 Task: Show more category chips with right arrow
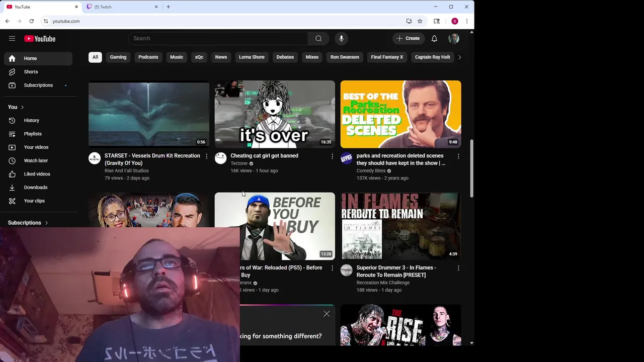click(x=459, y=57)
